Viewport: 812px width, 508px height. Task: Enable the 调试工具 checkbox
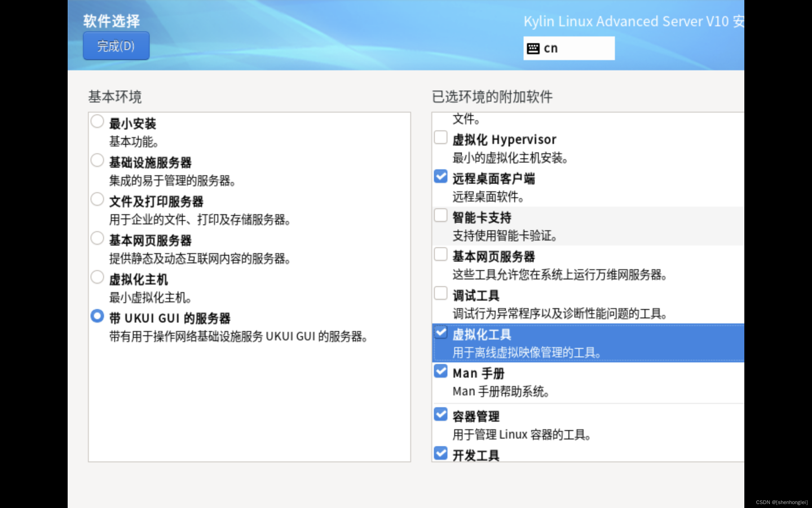[441, 293]
